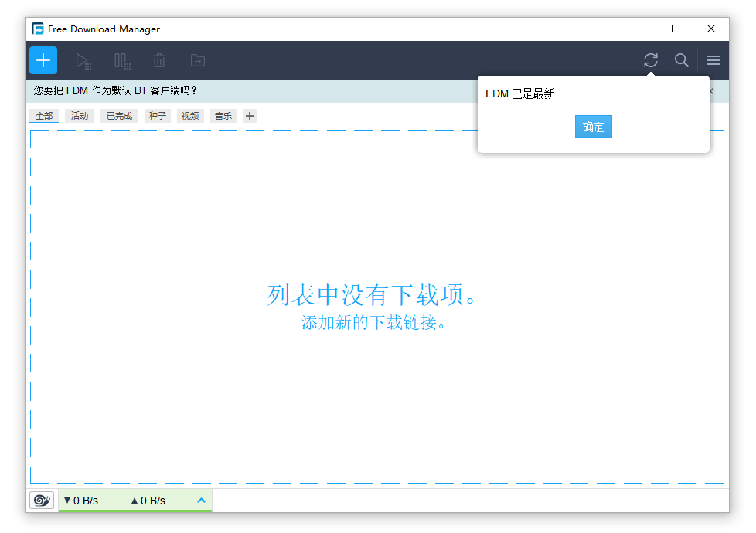Toggle the snail speed limit mode
Screen dimensions: 756x533
(x=41, y=500)
